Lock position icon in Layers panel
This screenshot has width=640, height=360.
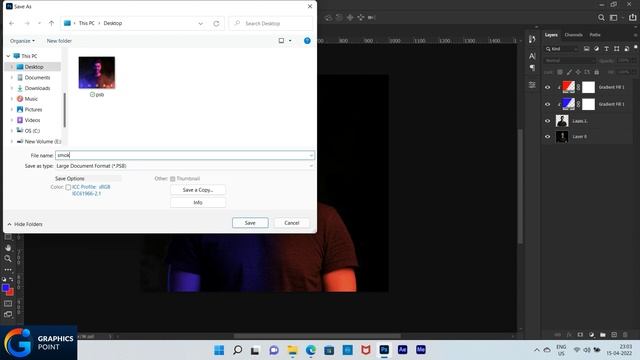click(x=578, y=72)
